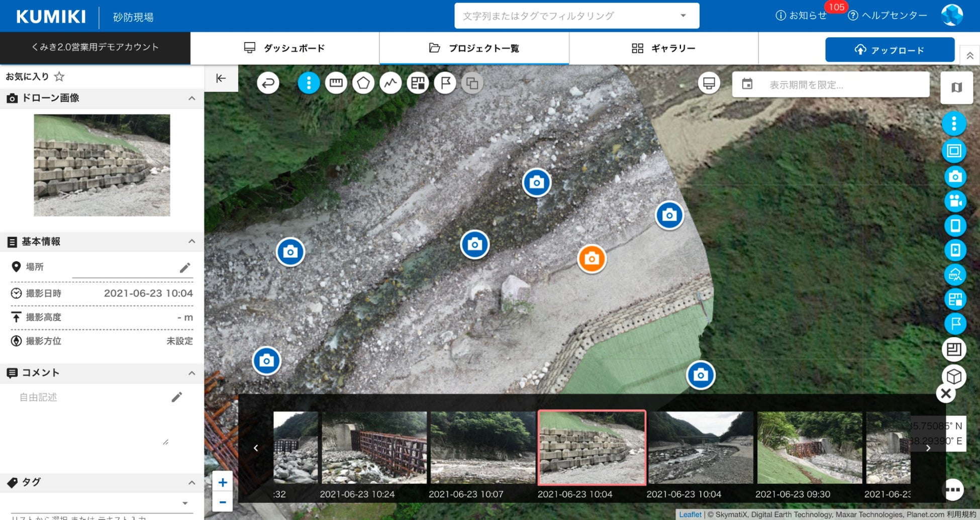Open the 利用規約 terms link
This screenshot has width=980, height=520.
coord(962,514)
